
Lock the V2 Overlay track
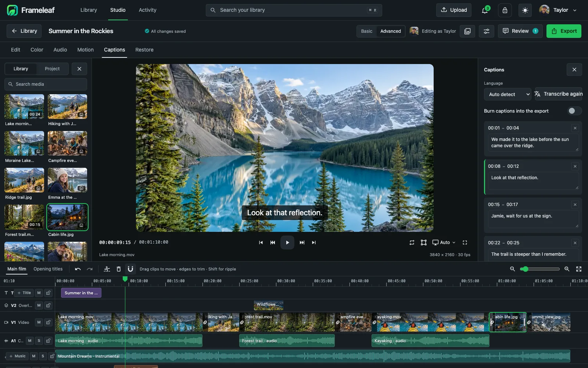pyautogui.click(x=48, y=305)
